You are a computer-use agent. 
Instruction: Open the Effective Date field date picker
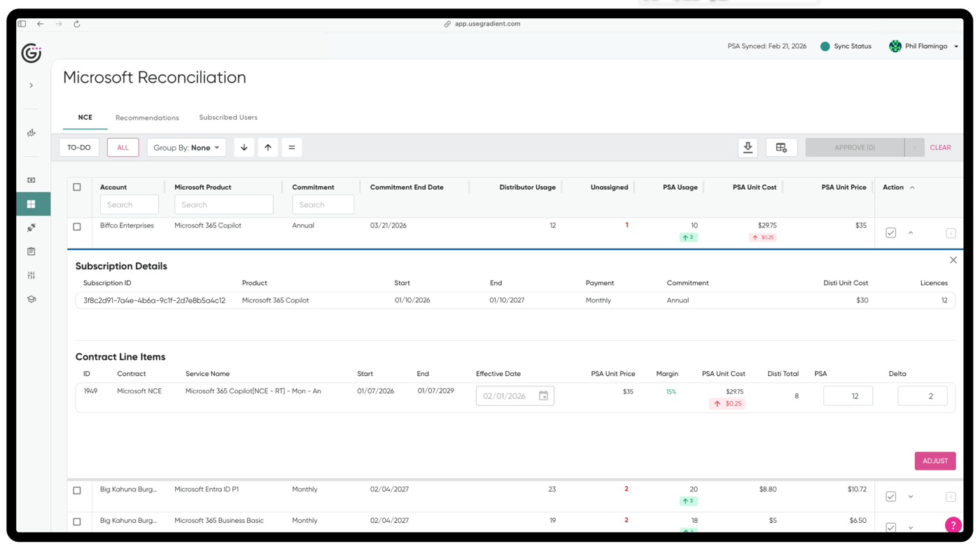pyautogui.click(x=544, y=395)
